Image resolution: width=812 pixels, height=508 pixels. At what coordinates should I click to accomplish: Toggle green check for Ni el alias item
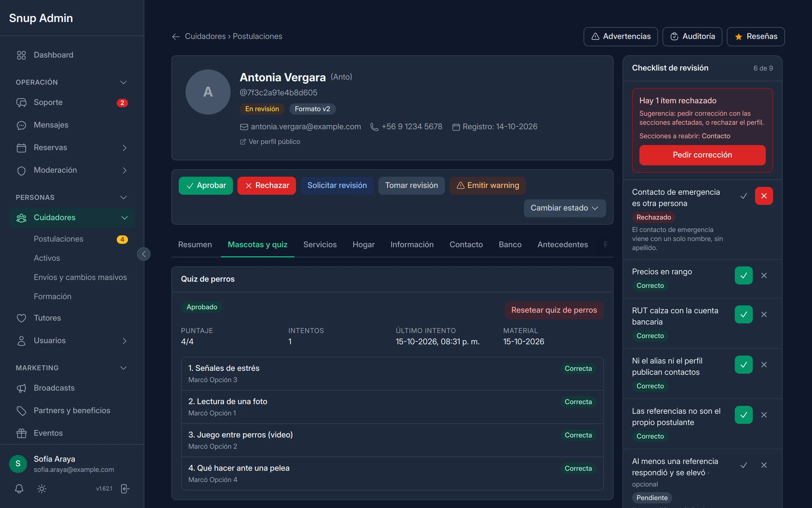click(743, 365)
